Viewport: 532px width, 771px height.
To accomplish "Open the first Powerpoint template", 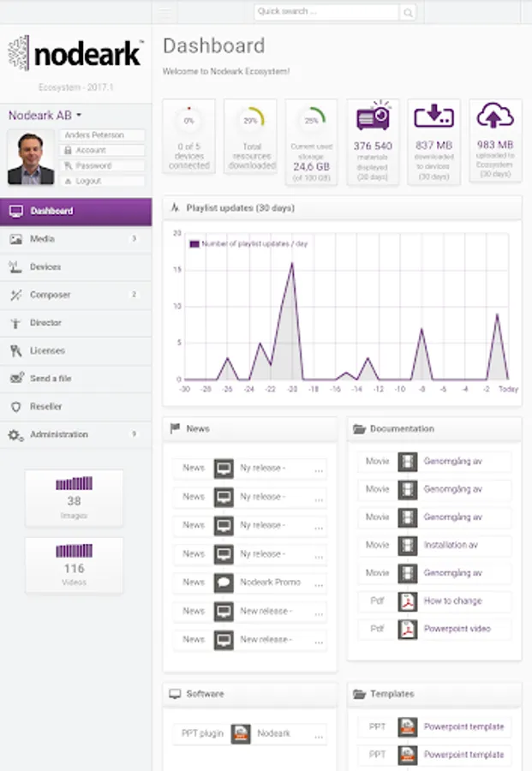I will [x=463, y=726].
